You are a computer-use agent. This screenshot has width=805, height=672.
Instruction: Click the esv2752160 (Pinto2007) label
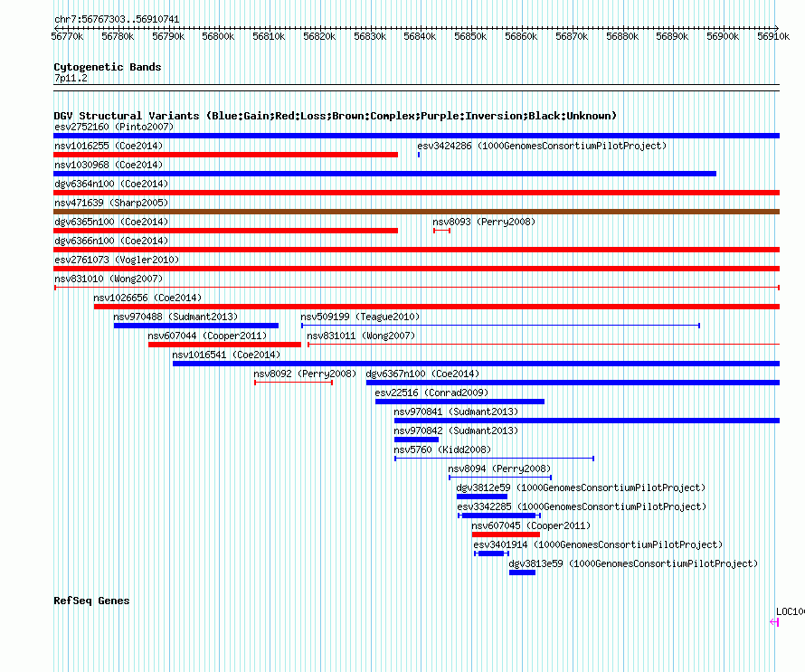coord(114,127)
